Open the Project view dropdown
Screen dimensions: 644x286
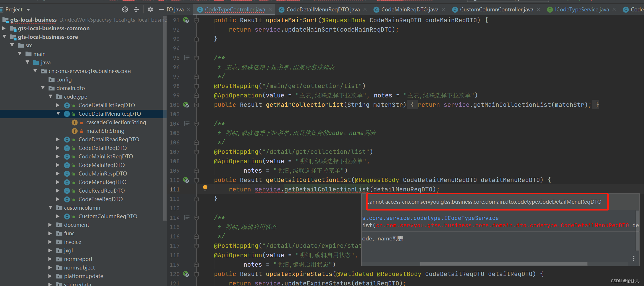[28, 10]
